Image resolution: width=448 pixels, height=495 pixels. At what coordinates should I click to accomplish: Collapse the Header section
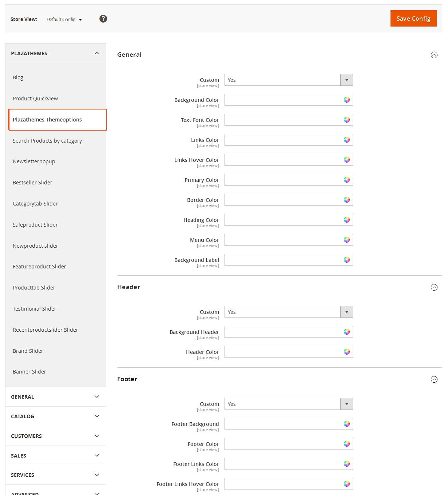pos(434,287)
